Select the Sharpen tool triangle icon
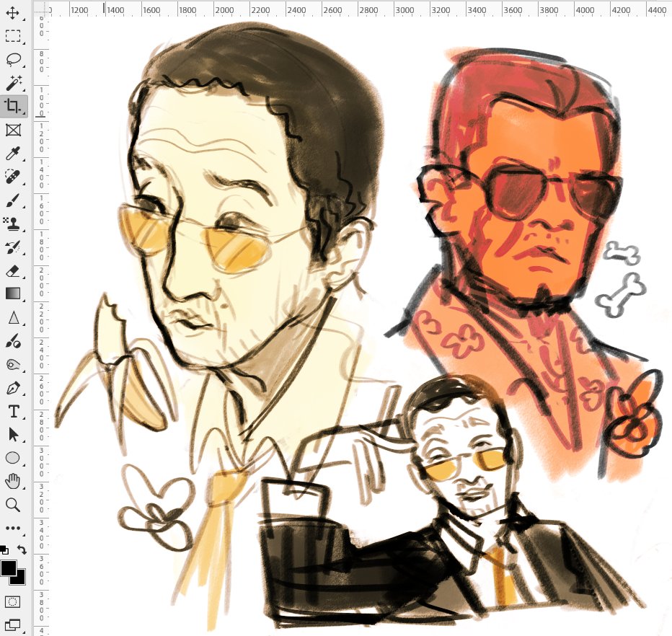 click(13, 318)
